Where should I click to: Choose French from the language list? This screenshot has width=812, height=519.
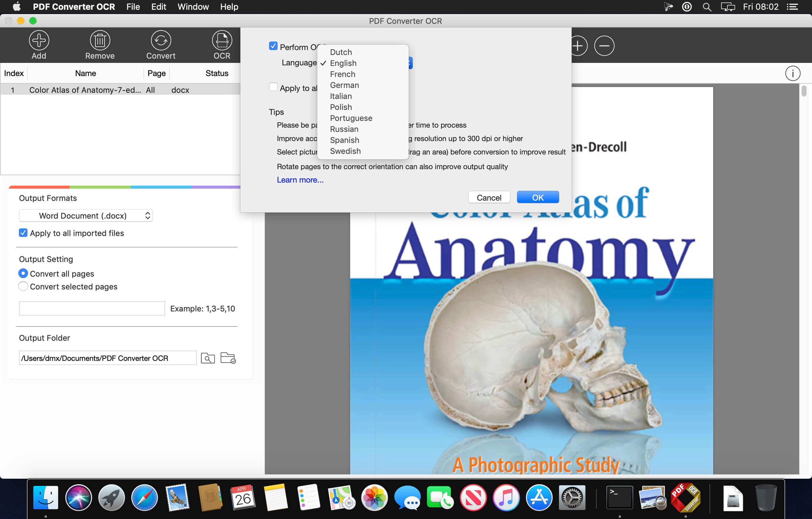coord(343,74)
